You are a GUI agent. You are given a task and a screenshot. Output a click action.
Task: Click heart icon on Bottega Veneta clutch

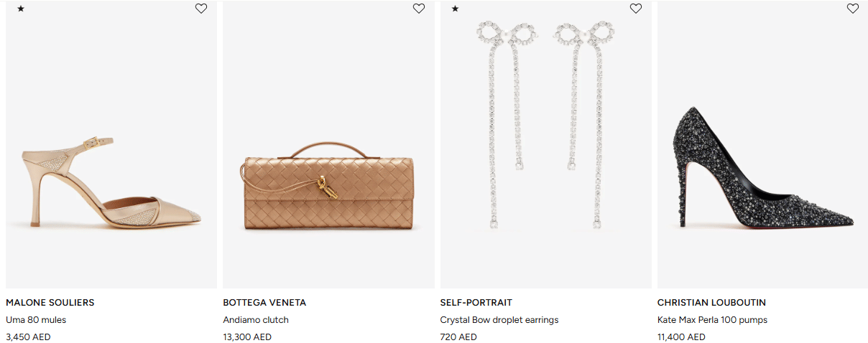coord(419,9)
